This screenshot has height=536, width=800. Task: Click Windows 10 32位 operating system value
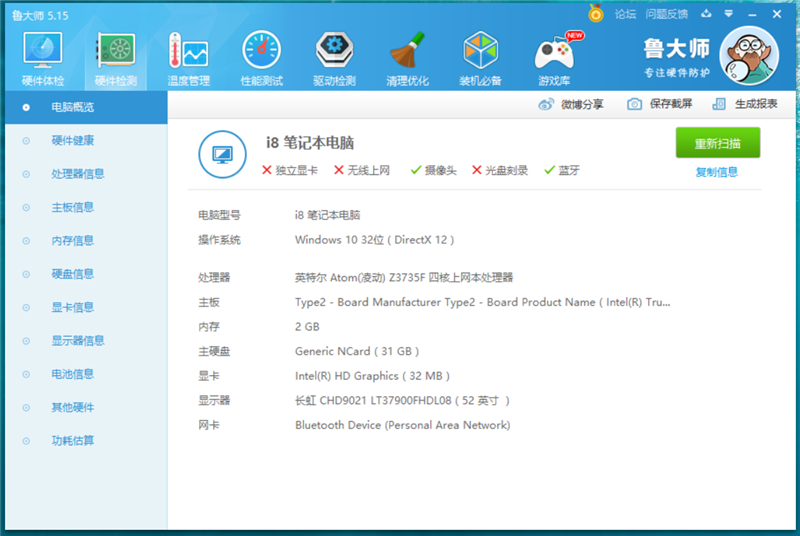374,240
